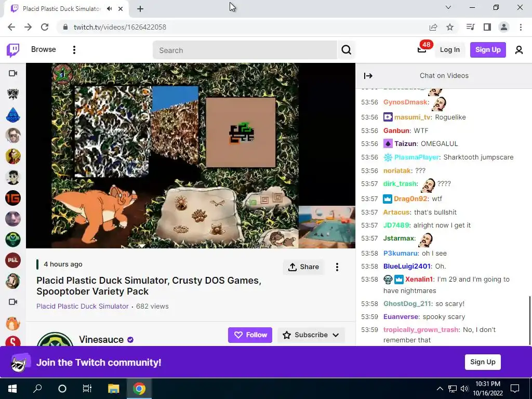532x399 pixels.
Task: Open Chrome tab search chevron
Action: pyautogui.click(x=448, y=7)
